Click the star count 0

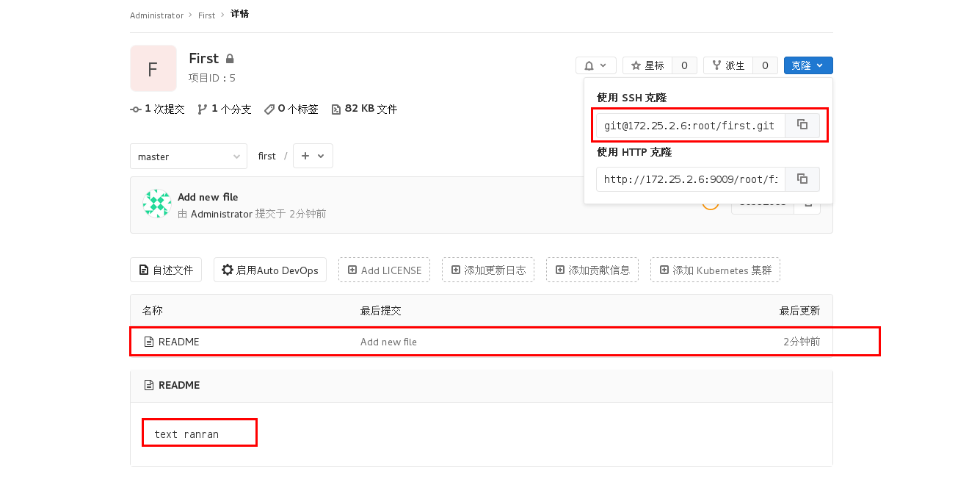[684, 65]
